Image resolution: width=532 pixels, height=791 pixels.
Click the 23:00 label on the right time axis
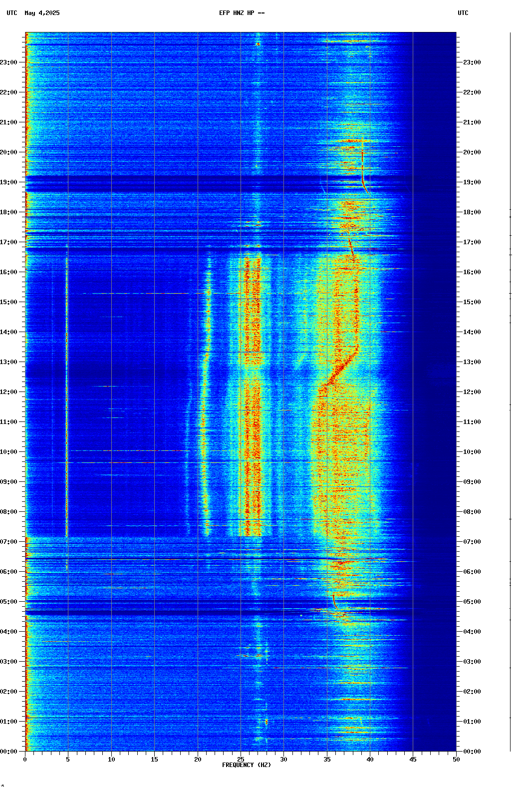472,62
